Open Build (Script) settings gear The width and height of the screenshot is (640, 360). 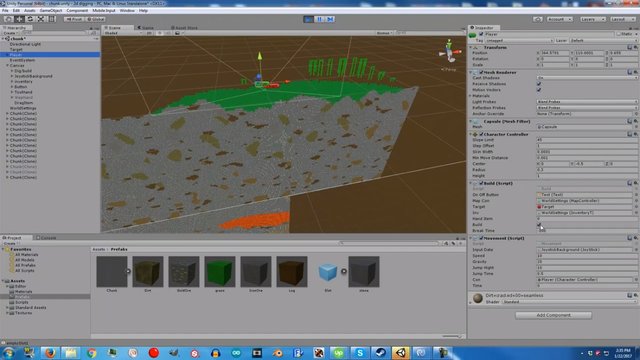tap(635, 183)
